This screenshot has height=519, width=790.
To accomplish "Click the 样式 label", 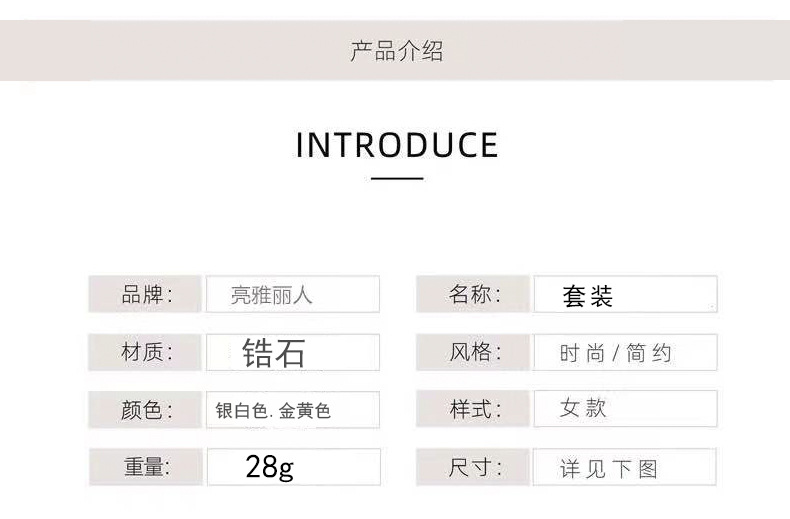I will (x=474, y=409).
